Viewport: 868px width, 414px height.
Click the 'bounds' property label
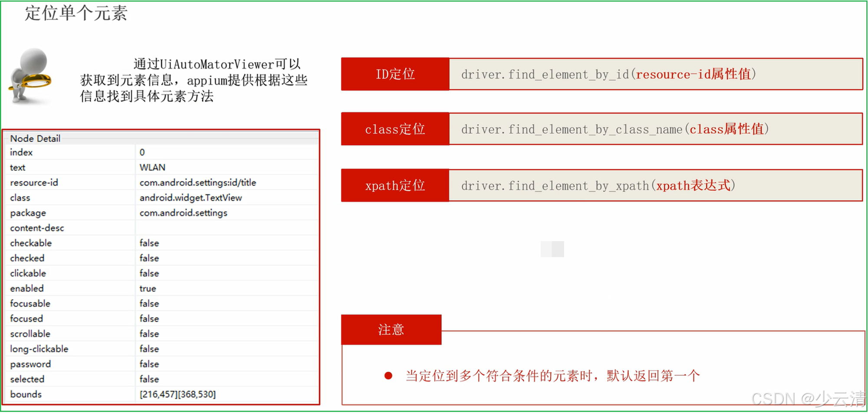tap(26, 394)
